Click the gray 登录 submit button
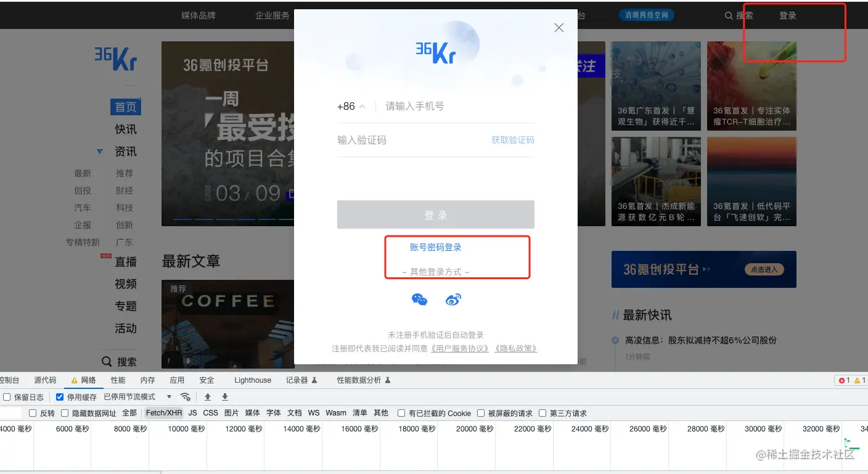 click(x=436, y=215)
